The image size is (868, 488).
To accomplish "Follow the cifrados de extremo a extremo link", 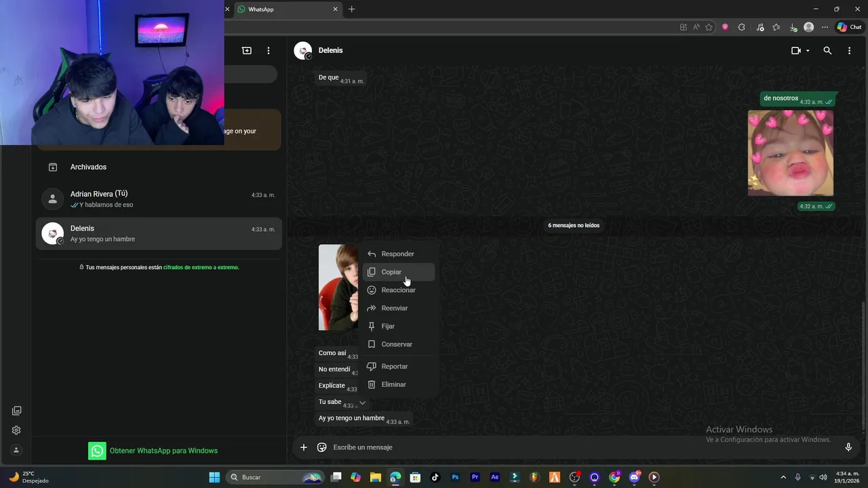I will point(201,267).
